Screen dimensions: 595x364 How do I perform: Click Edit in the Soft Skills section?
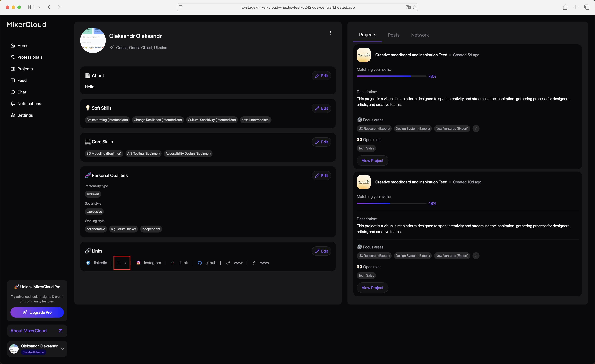tap(321, 108)
